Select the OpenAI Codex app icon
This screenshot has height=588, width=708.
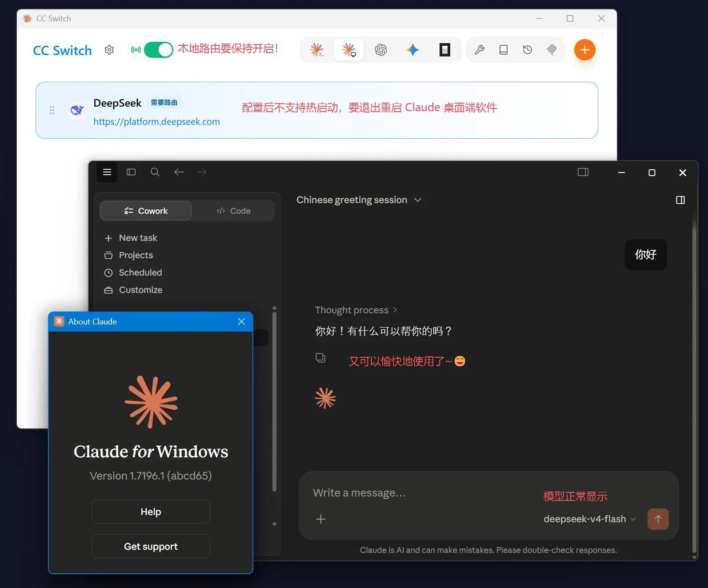pyautogui.click(x=381, y=50)
